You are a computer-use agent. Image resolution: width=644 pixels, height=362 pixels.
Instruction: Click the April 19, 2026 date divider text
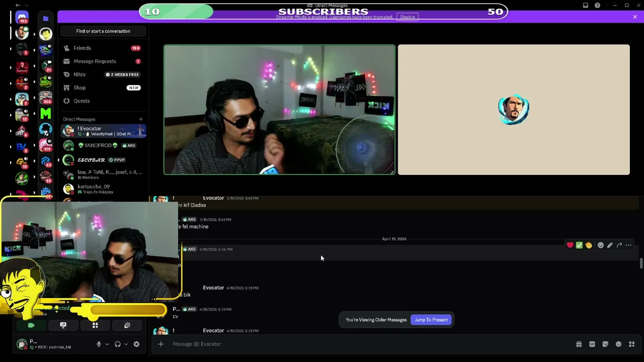pyautogui.click(x=394, y=239)
